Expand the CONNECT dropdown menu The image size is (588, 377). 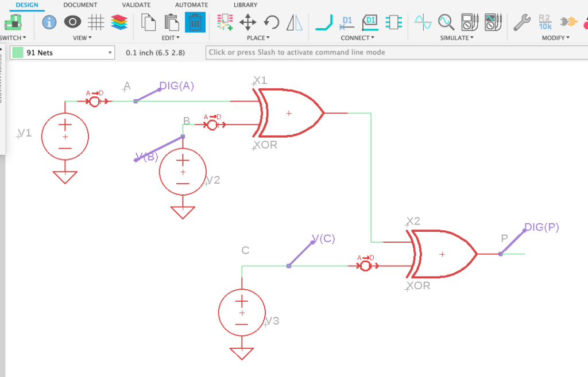click(357, 38)
